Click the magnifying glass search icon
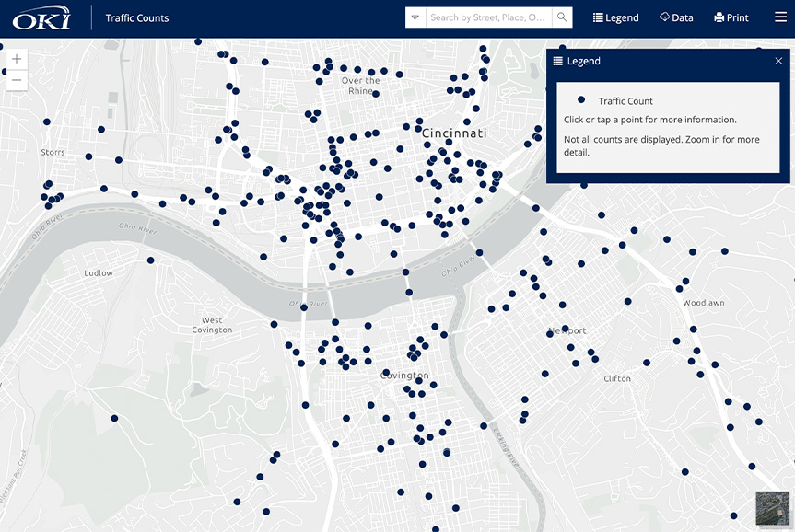The width and height of the screenshot is (795, 532). point(562,17)
